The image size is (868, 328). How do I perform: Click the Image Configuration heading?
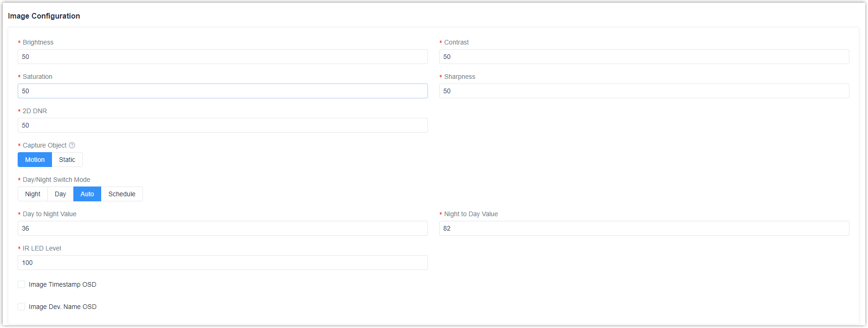click(44, 16)
